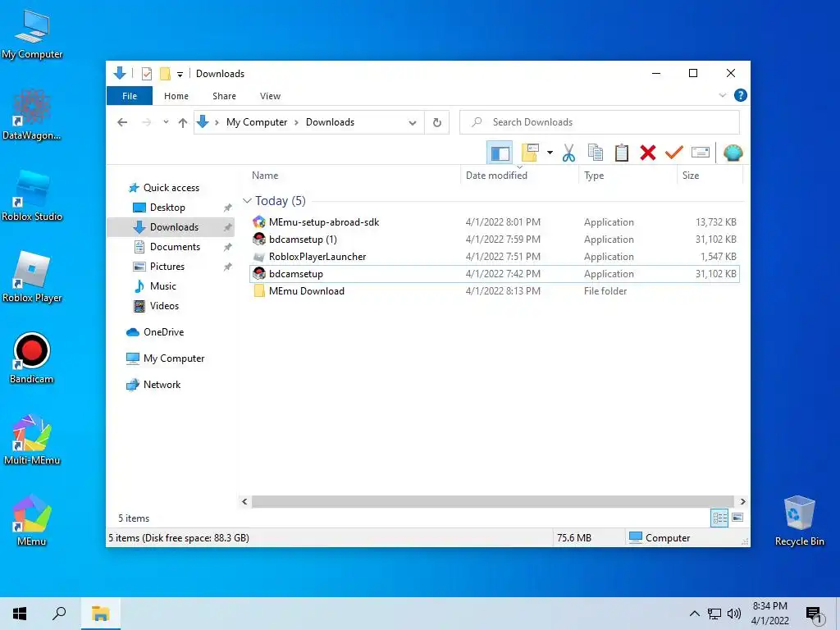Select the Multi-MEmu desktop icon
Image resolution: width=840 pixels, height=630 pixels.
[x=32, y=440]
